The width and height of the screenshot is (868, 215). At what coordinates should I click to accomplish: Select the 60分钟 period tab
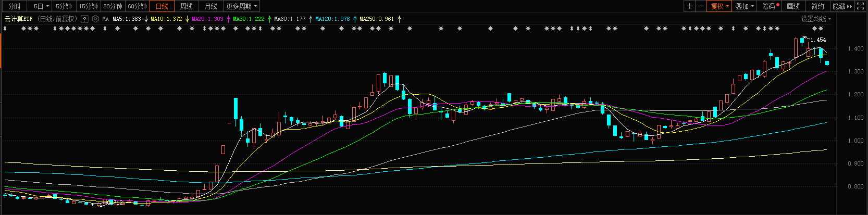pos(137,6)
